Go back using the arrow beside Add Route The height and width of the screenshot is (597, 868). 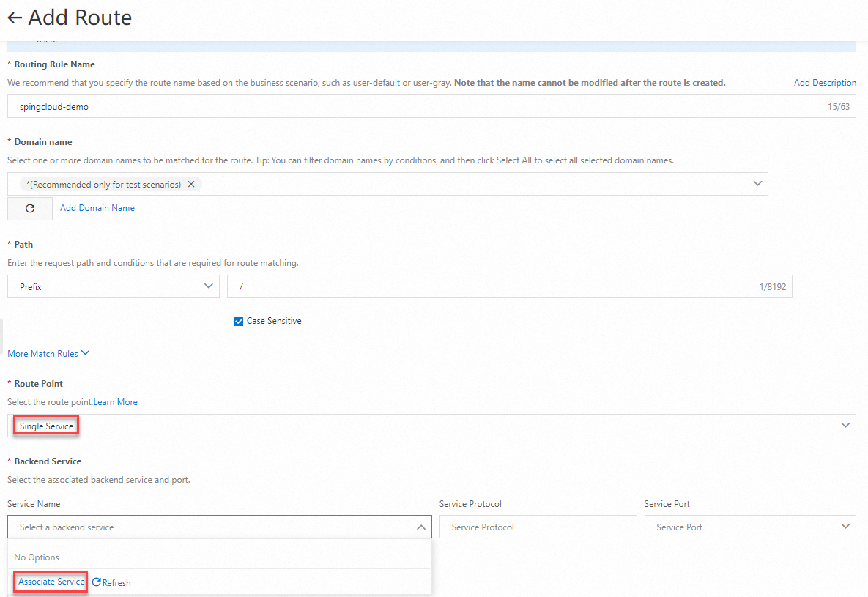tap(15, 18)
